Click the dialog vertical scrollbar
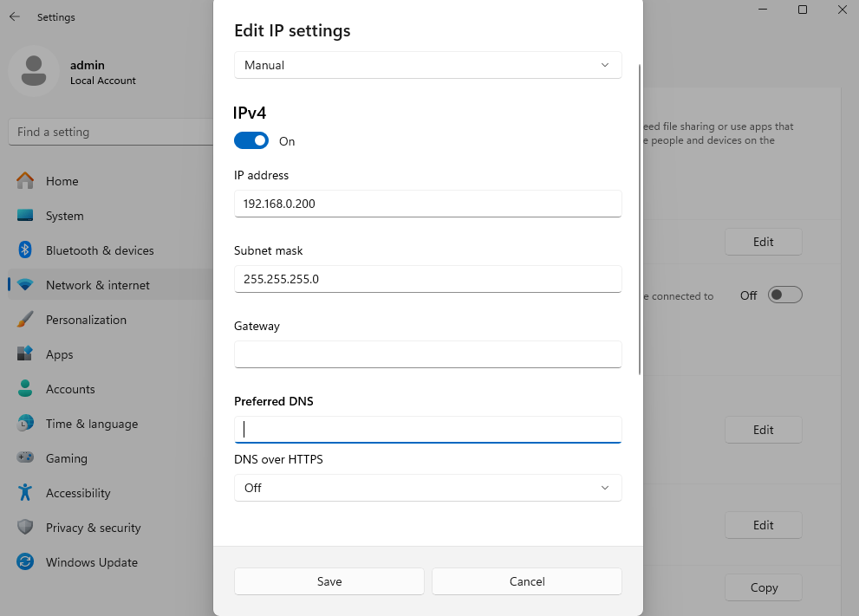Image resolution: width=859 pixels, height=616 pixels. (x=640, y=219)
